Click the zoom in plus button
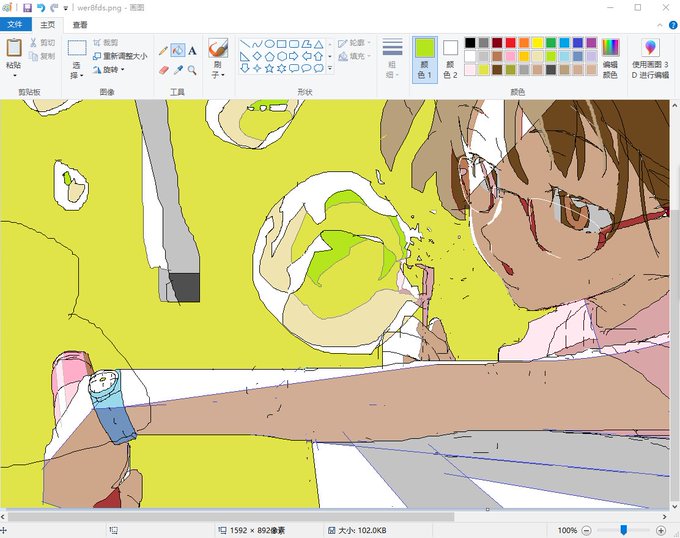Viewport: 680px width, 538px height. click(x=661, y=530)
